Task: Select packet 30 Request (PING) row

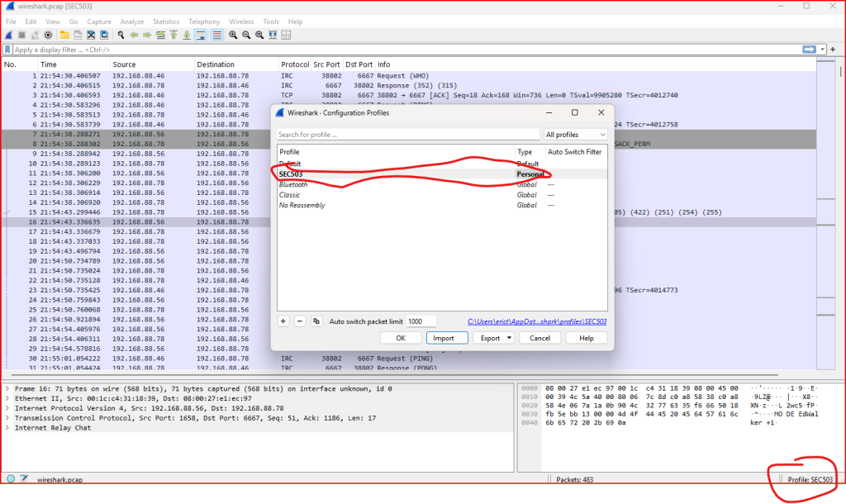Action: coord(408,359)
